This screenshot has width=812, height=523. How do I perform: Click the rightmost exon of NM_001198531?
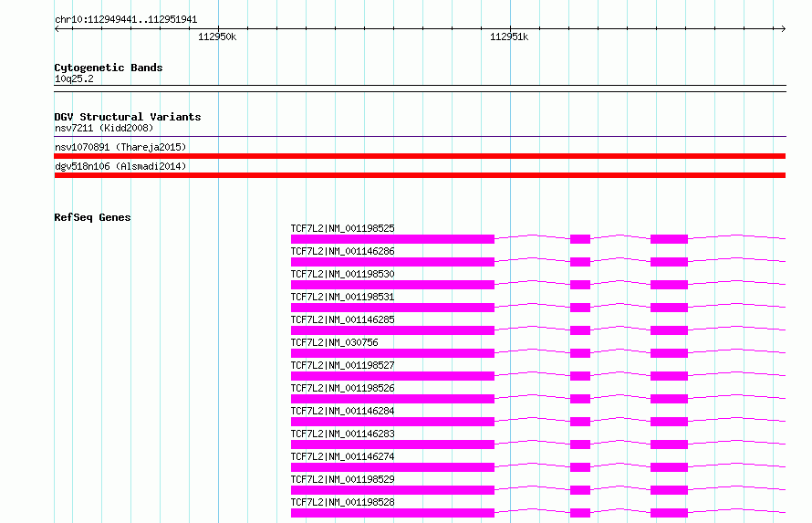point(669,308)
